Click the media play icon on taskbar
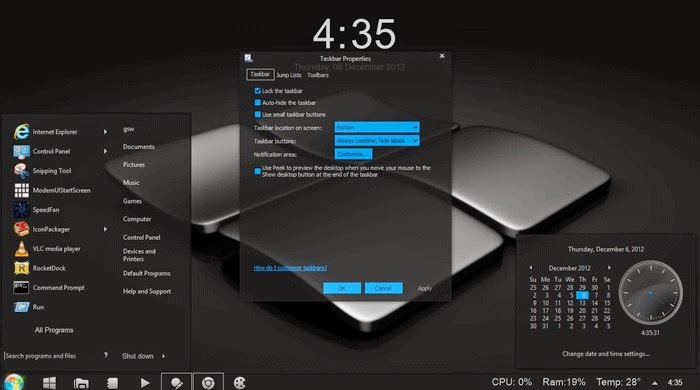This screenshot has width=700, height=390. 145,383
